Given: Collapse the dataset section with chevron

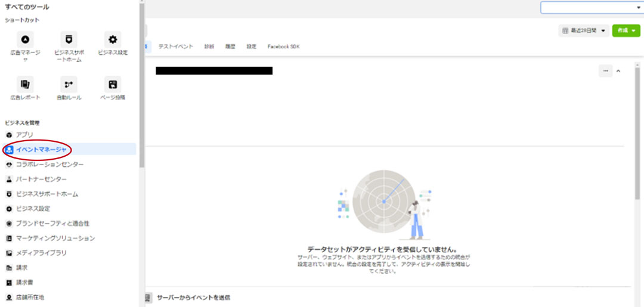Looking at the screenshot, I should tap(618, 71).
